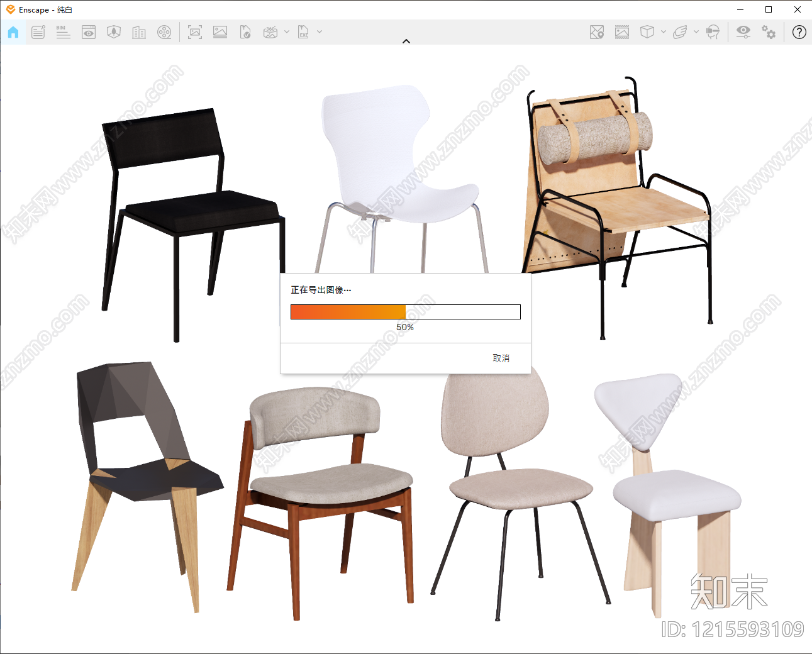Image resolution: width=812 pixels, height=654 pixels.
Task: Open the wing navigation mode dropdown
Action: [696, 31]
